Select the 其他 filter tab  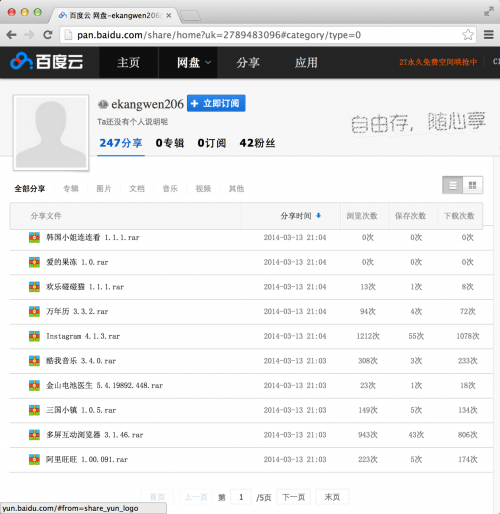[x=236, y=189]
